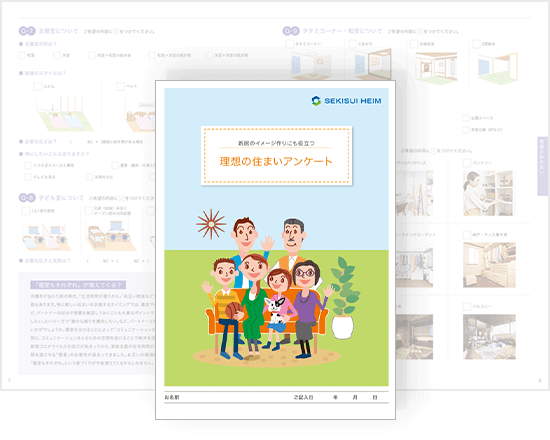Click the tip heading 「寝室もそれぞれ」が増えてくる？
Image resolution: width=550 pixels, height=440 pixels.
click(78, 285)
